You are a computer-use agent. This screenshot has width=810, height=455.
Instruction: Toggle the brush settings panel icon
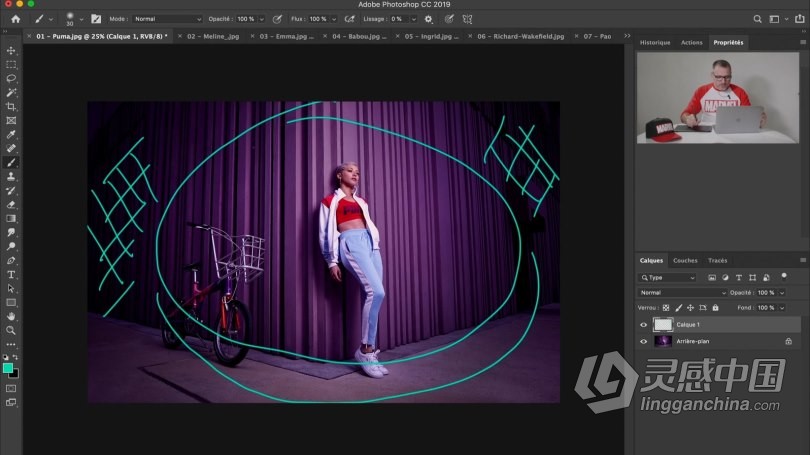click(x=96, y=19)
